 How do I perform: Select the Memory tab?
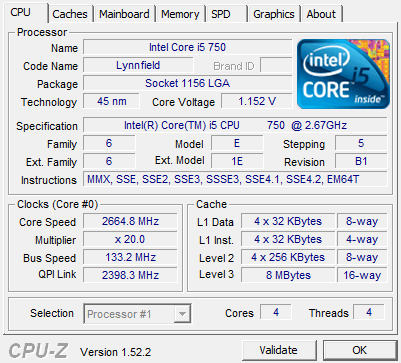coord(180,14)
